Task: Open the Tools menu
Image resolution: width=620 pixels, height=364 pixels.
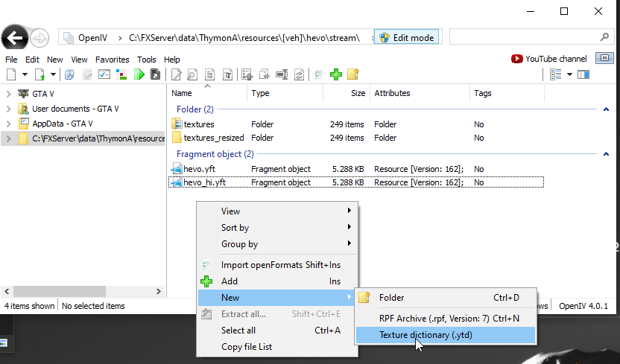Action: click(147, 60)
